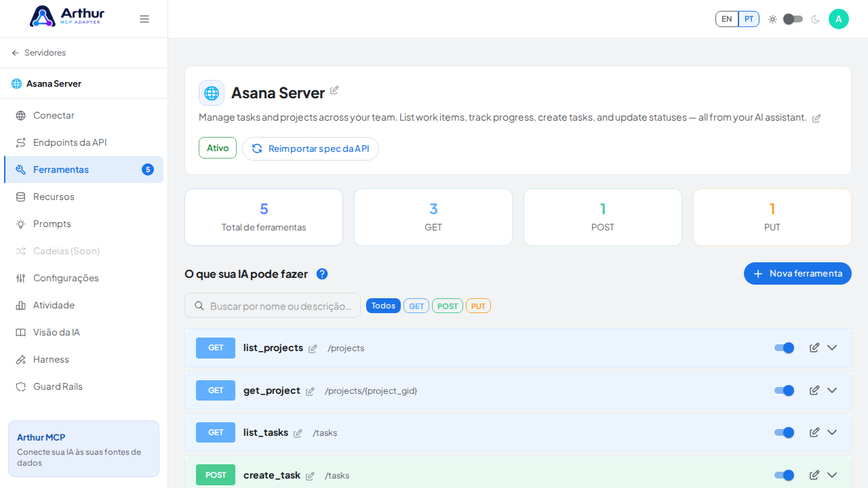Open Guard Rails in the sidebar
Viewport: 868px width, 488px height.
pyautogui.click(x=83, y=386)
